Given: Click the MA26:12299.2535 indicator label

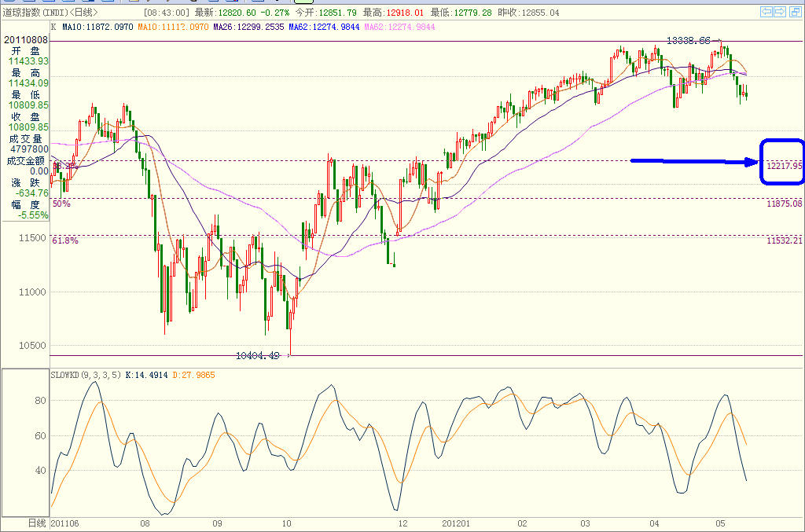Looking at the screenshot, I should (248, 27).
